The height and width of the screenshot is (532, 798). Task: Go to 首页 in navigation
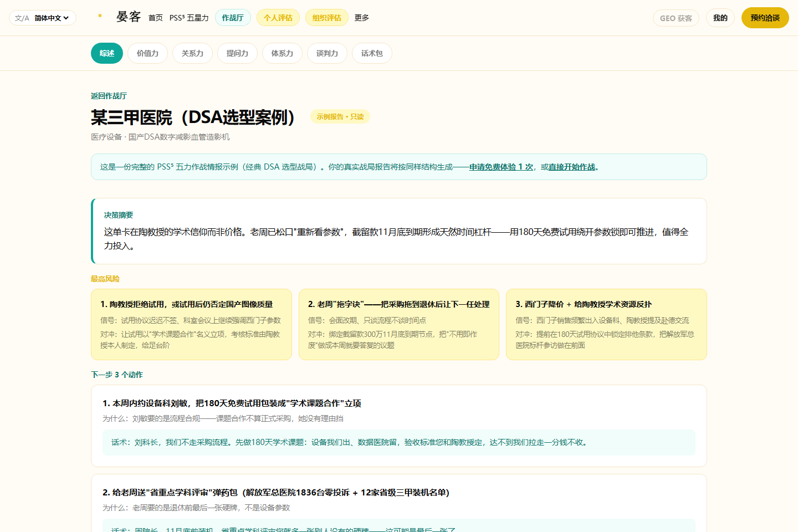click(x=156, y=18)
